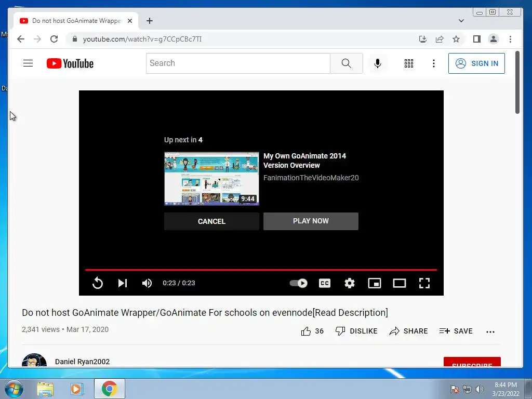Image resolution: width=532 pixels, height=399 pixels.
Task: Mute the video volume
Action: (x=147, y=283)
